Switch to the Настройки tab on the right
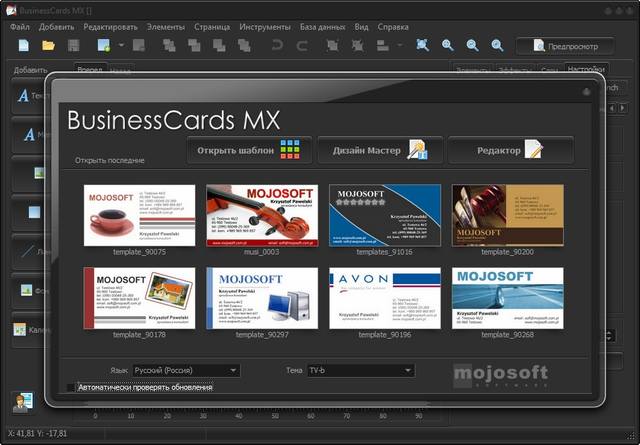Viewport: 640px width, 445px height. click(x=586, y=68)
